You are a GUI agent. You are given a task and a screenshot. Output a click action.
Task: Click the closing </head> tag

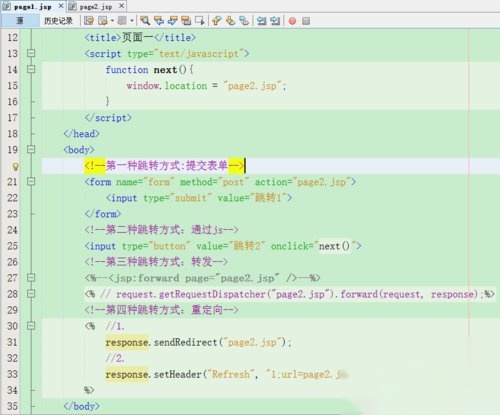pos(82,134)
